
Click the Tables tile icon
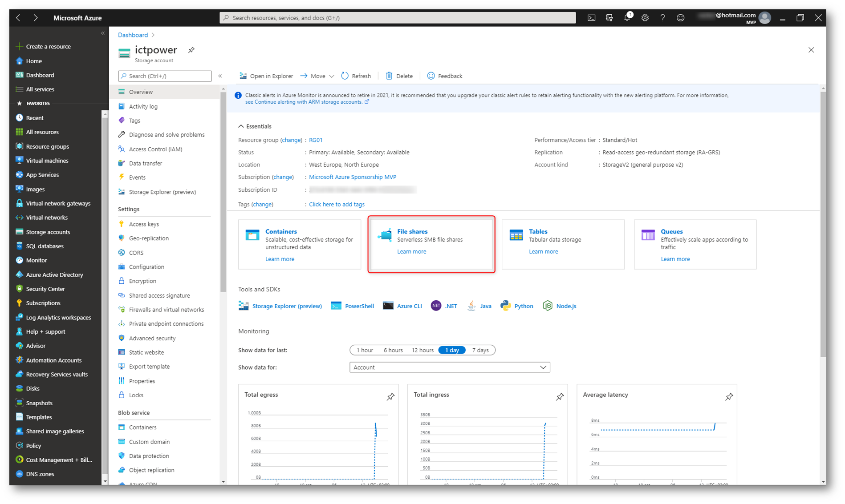click(516, 234)
